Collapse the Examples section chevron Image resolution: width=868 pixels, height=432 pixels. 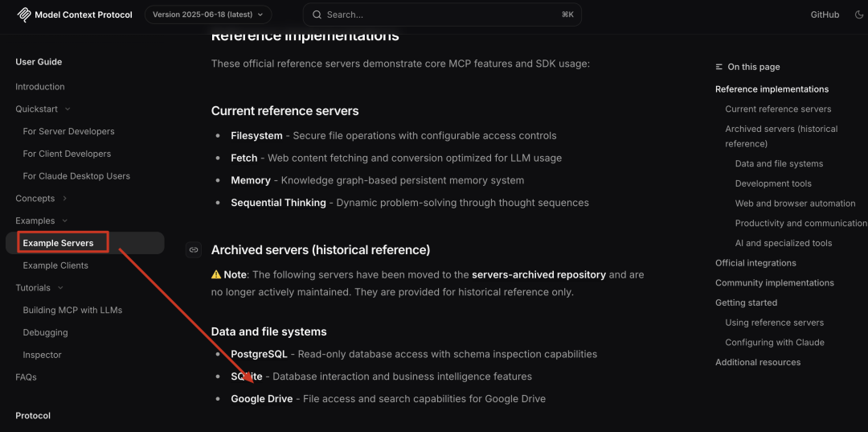point(65,220)
